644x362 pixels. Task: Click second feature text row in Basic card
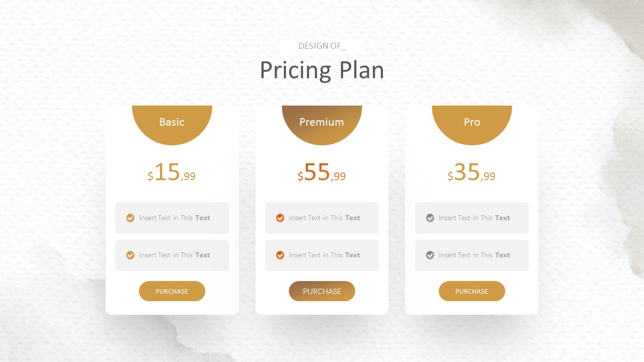(175, 255)
